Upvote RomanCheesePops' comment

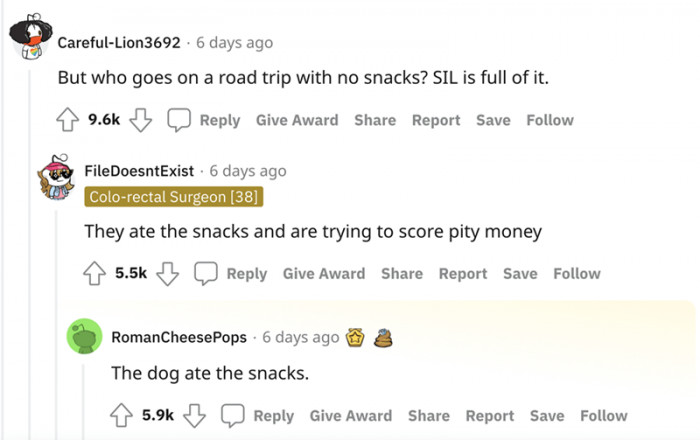[122, 416]
